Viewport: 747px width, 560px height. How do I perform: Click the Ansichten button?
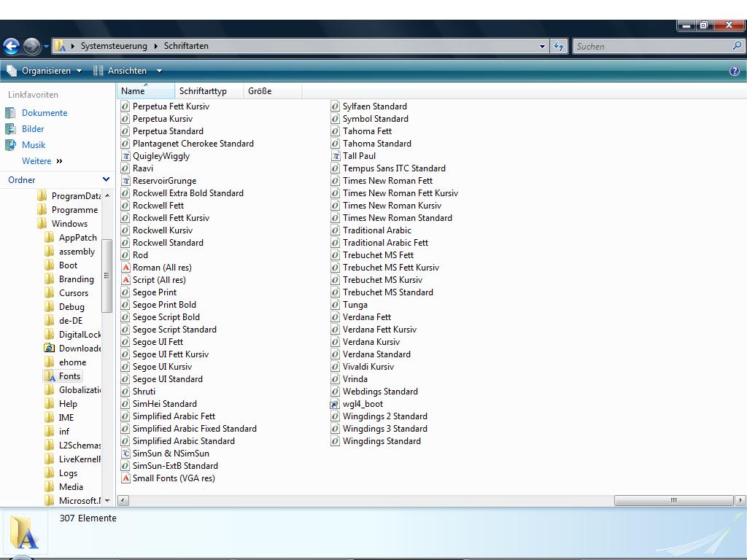pos(120,71)
